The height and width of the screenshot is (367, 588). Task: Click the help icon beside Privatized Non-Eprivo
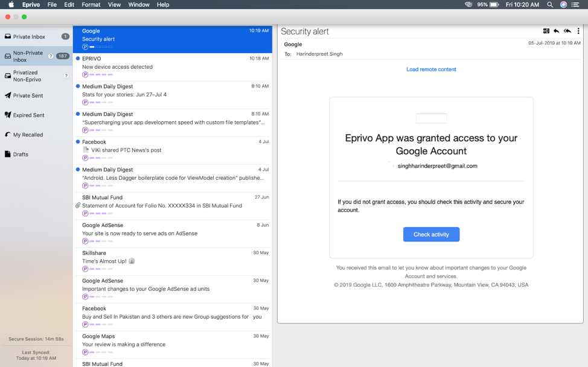tap(66, 75)
